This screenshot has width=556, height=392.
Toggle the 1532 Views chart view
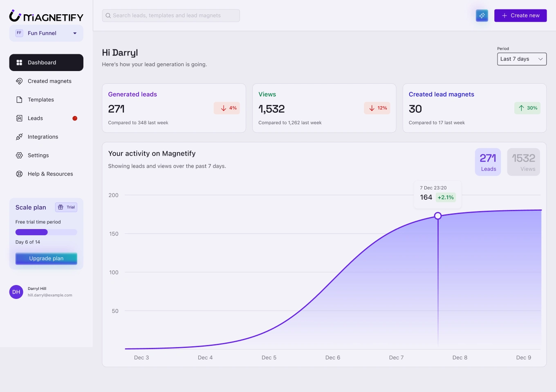pos(523,162)
